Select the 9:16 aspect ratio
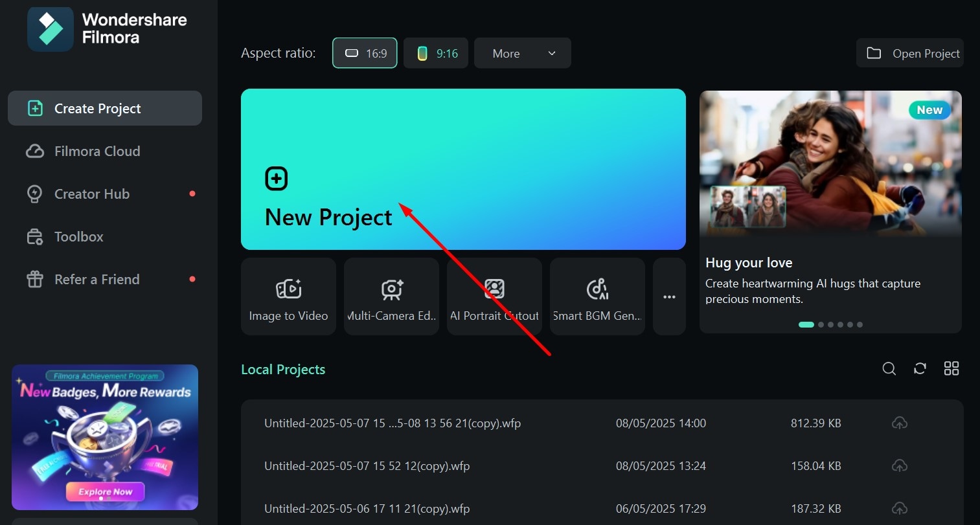 [436, 53]
